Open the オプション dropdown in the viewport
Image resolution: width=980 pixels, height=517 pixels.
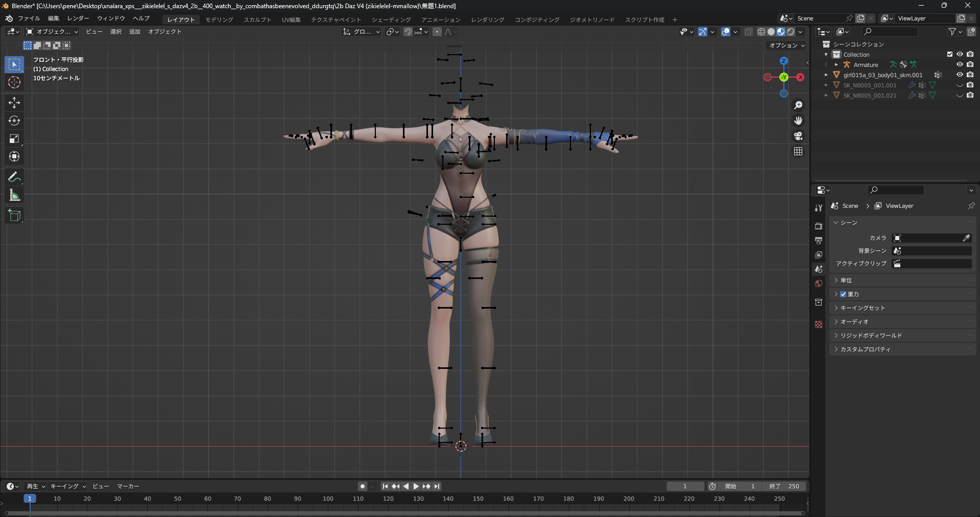(x=787, y=45)
